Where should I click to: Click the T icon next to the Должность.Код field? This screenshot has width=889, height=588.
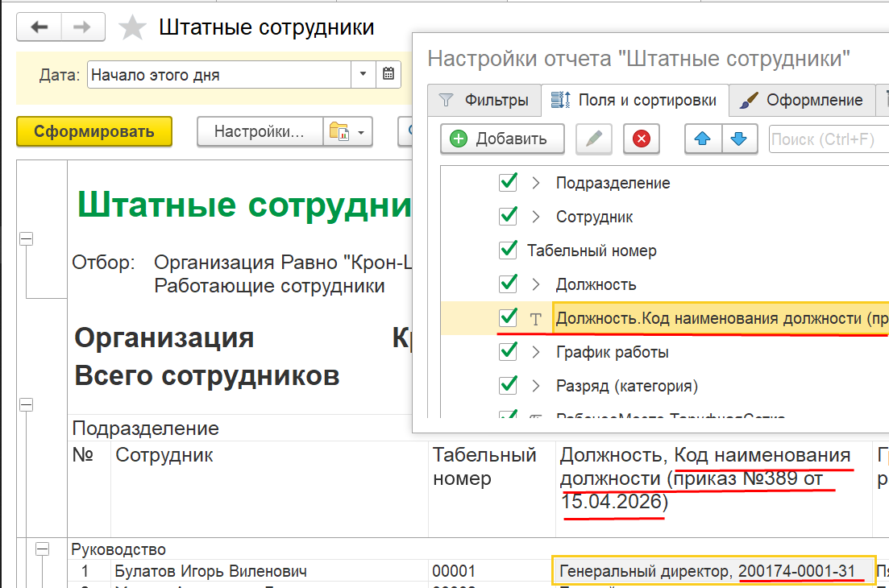point(536,319)
